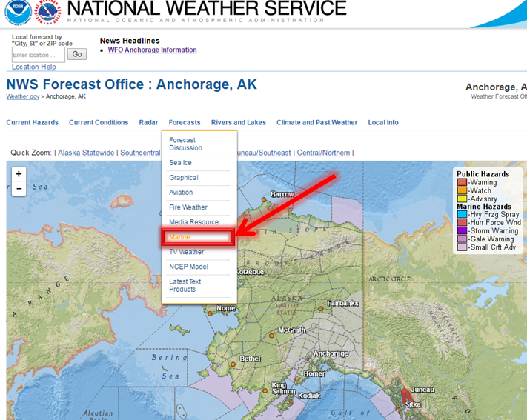Image resolution: width=527 pixels, height=420 pixels.
Task: Click the Homer label on map
Action: (314, 373)
